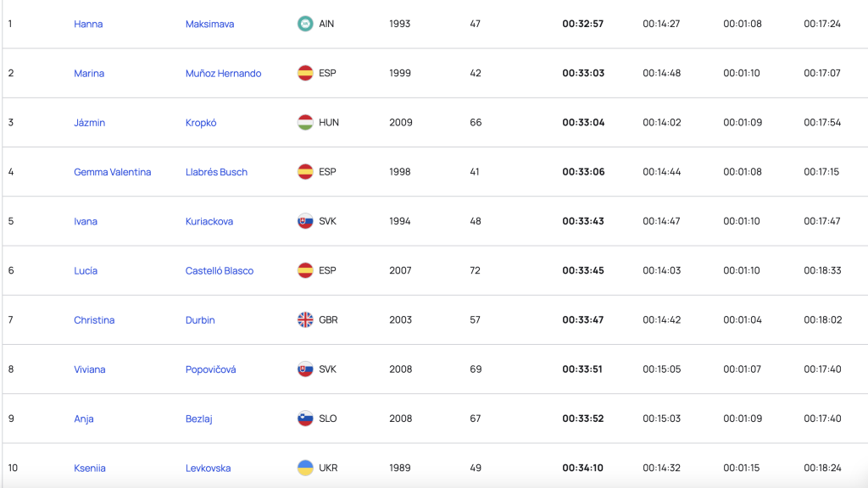Click the Castelló Blasco link
The height and width of the screenshot is (488, 868).
click(220, 270)
